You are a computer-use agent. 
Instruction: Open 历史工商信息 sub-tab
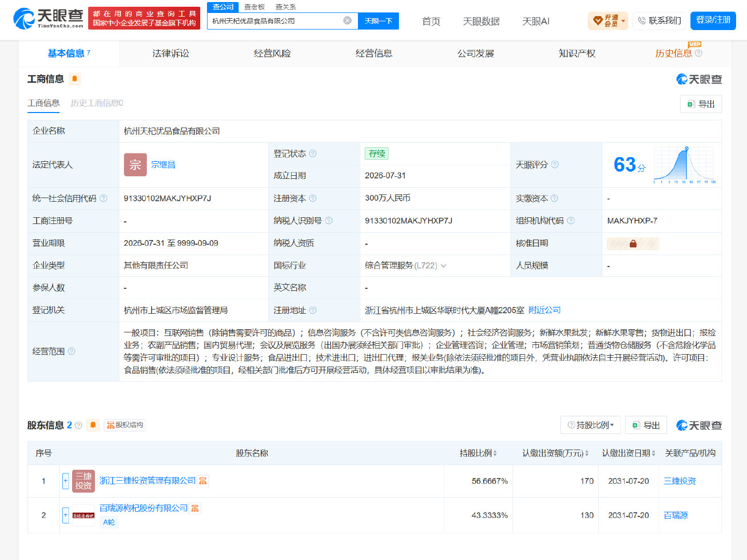tap(97, 103)
